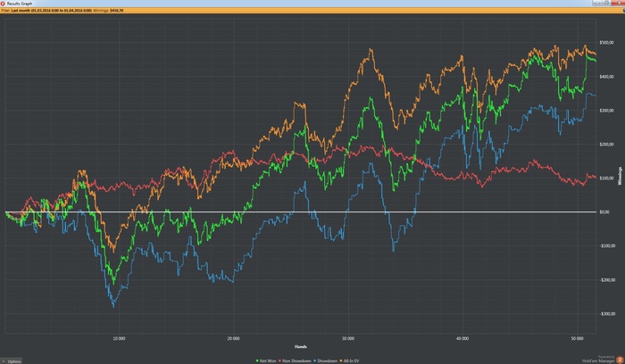This screenshot has height=364, width=625.
Task: Click the 50 000 hands axis label
Action: click(x=577, y=338)
